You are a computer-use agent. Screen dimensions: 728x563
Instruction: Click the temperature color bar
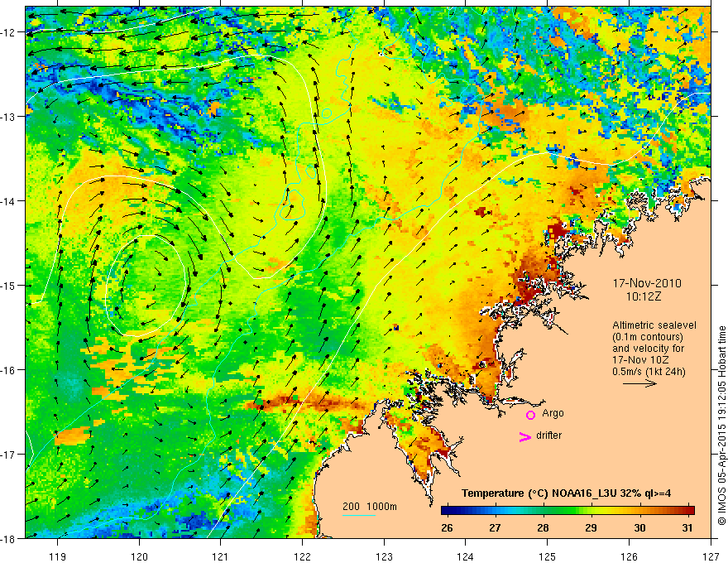(568, 510)
